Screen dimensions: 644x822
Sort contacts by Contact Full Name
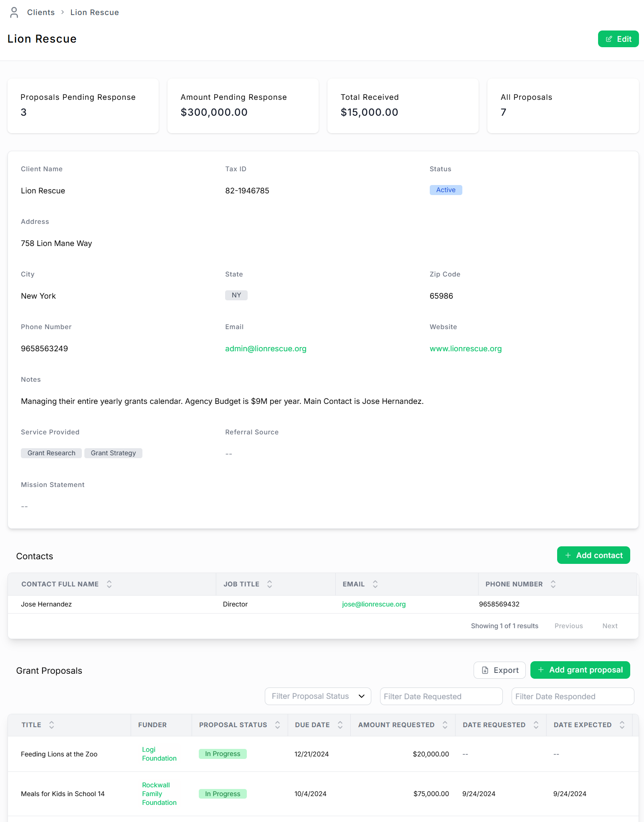coord(109,584)
